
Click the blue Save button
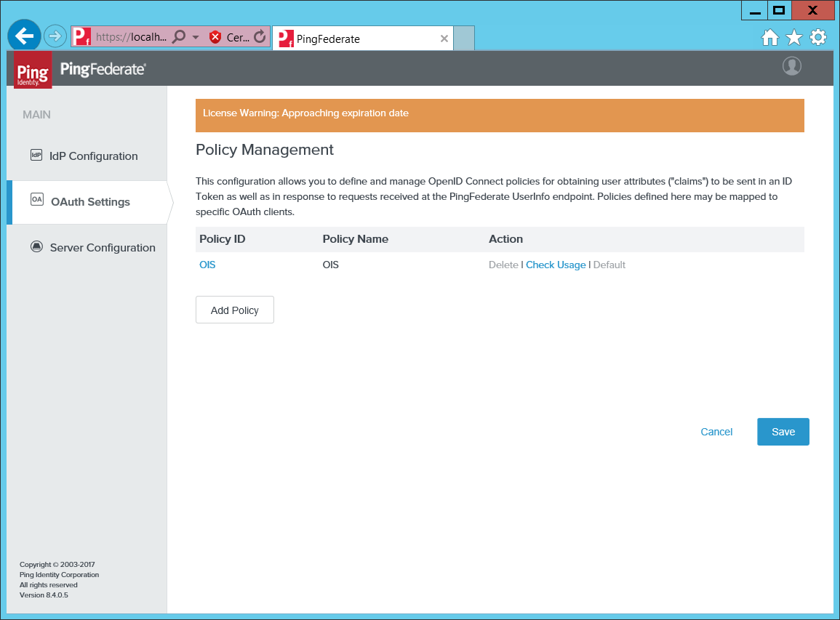pos(783,432)
